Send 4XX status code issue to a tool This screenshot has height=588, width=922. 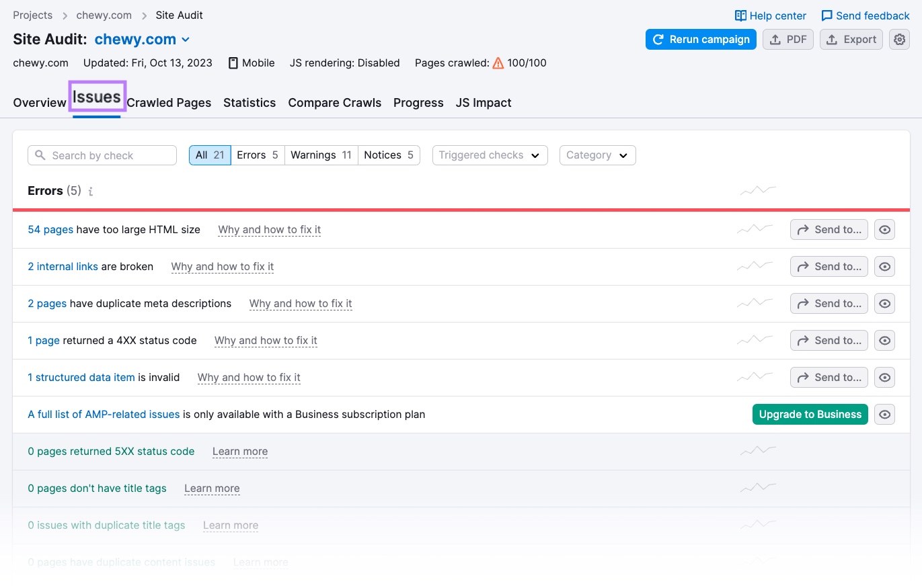829,341
